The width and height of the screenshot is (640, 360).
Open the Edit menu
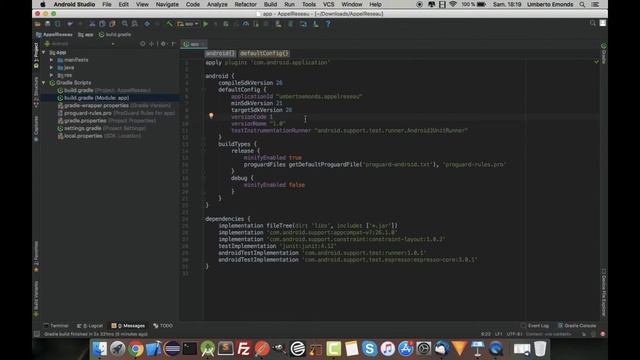(x=124, y=4)
